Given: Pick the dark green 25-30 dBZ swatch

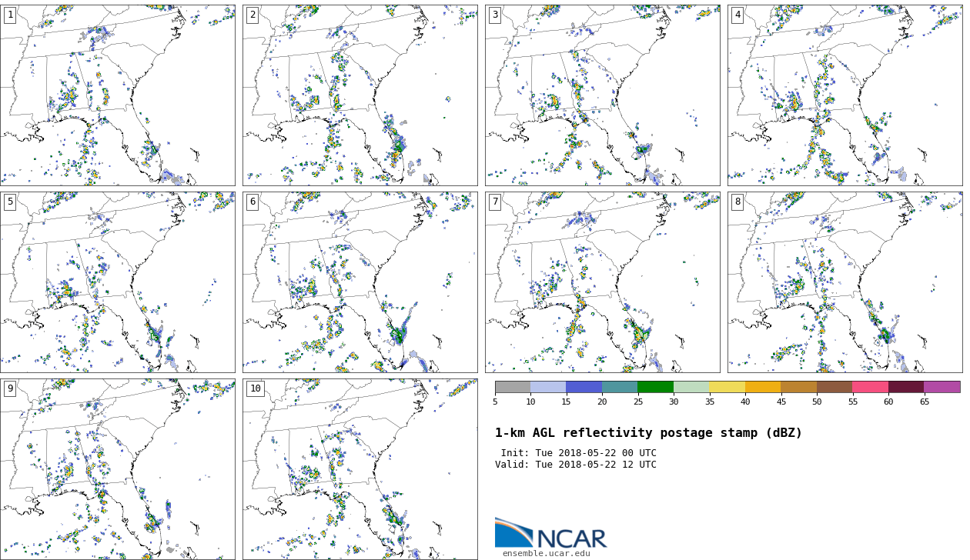Looking at the screenshot, I should tap(655, 387).
